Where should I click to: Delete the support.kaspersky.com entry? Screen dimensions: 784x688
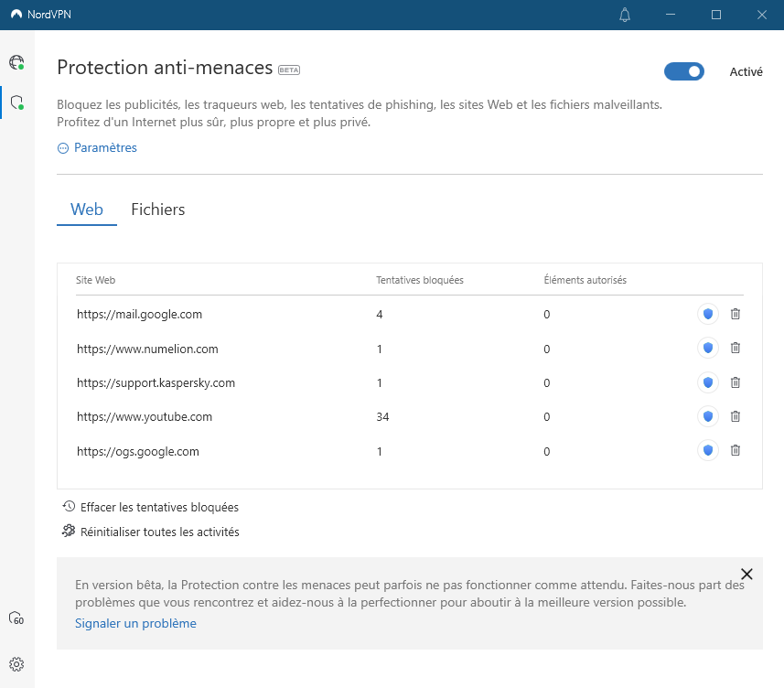pyautogui.click(x=735, y=382)
